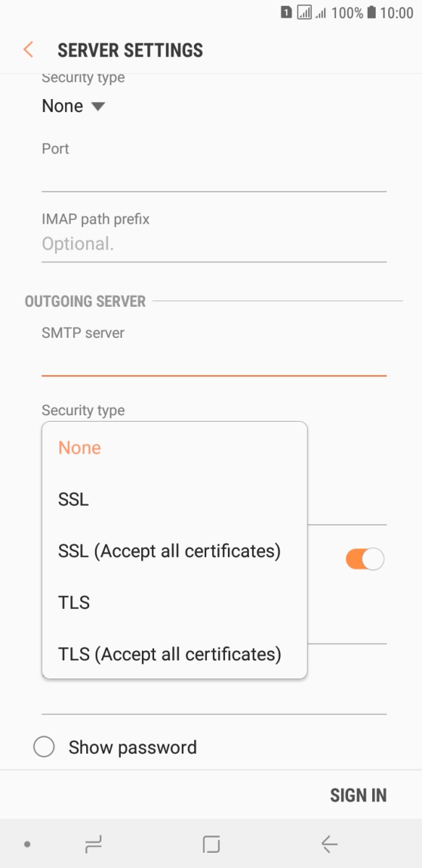The image size is (422, 868).
Task: Enable the Show password radio button
Action: 44,747
